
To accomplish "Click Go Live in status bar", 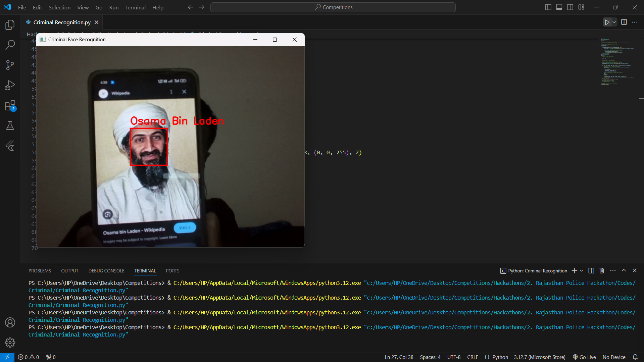I will pos(584,357).
